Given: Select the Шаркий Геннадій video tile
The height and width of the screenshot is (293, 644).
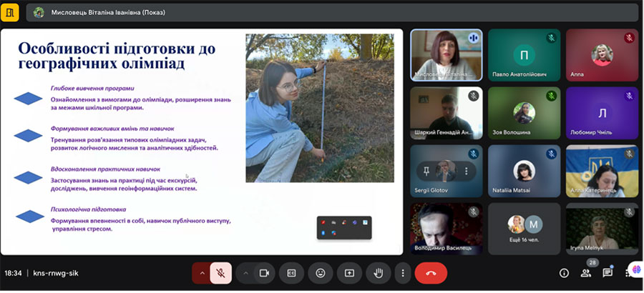Looking at the screenshot, I should click(447, 113).
